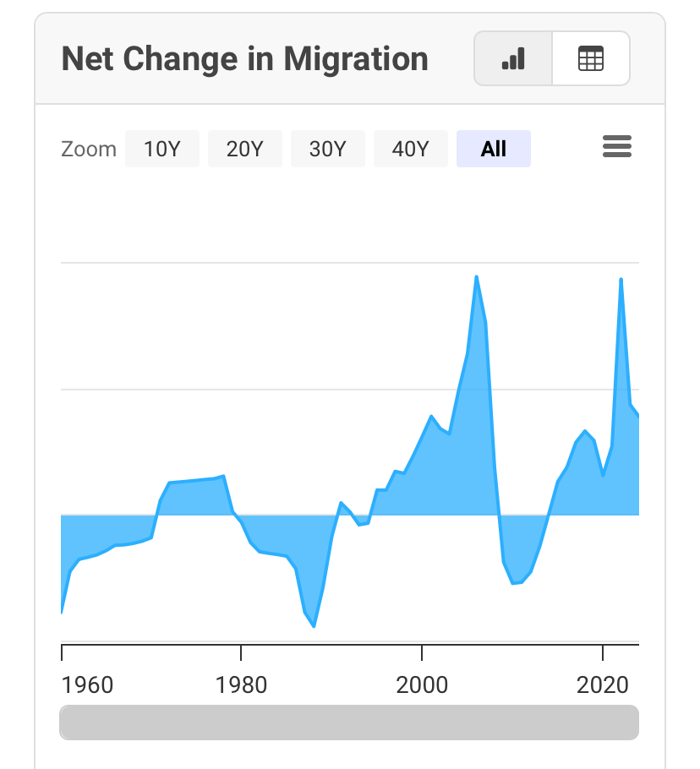Click the 1960 axis label
The image size is (700, 769).
point(87,684)
